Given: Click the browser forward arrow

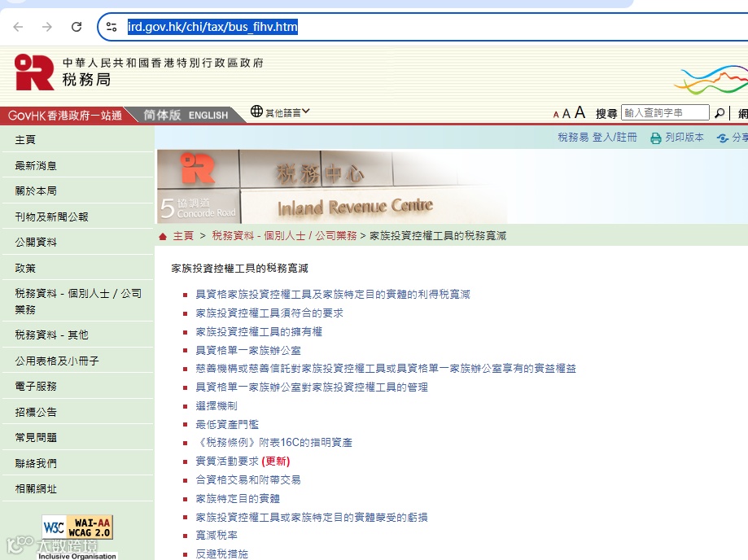Looking at the screenshot, I should click(46, 27).
